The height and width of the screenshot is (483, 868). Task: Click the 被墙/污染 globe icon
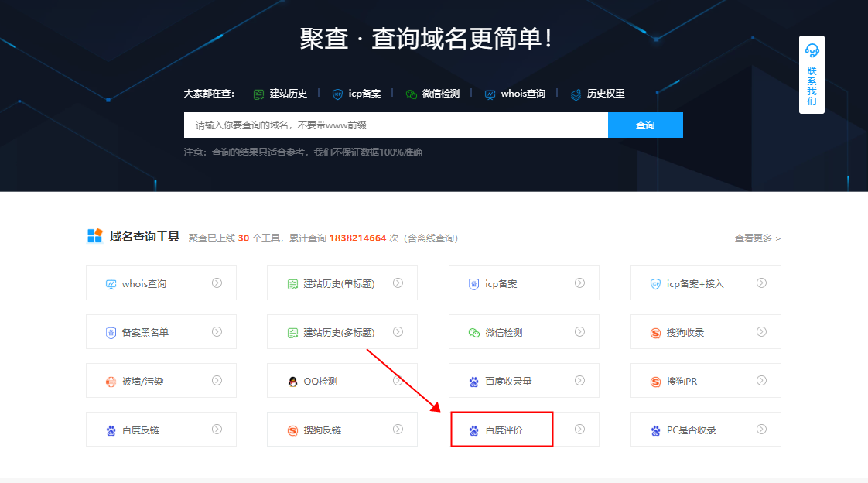pos(111,380)
